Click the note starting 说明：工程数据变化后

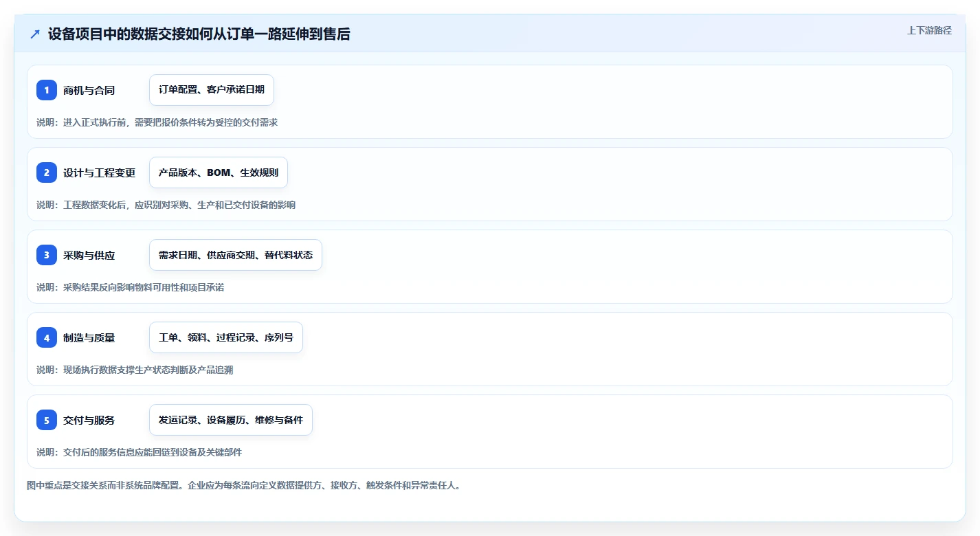click(166, 205)
